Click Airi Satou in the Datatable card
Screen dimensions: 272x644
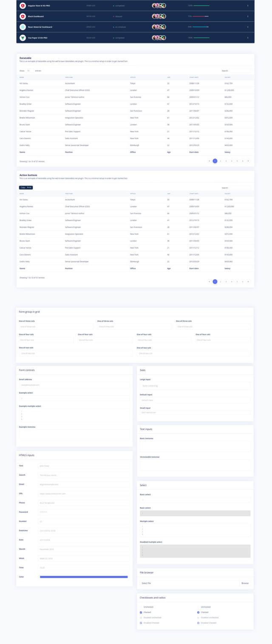23,83
